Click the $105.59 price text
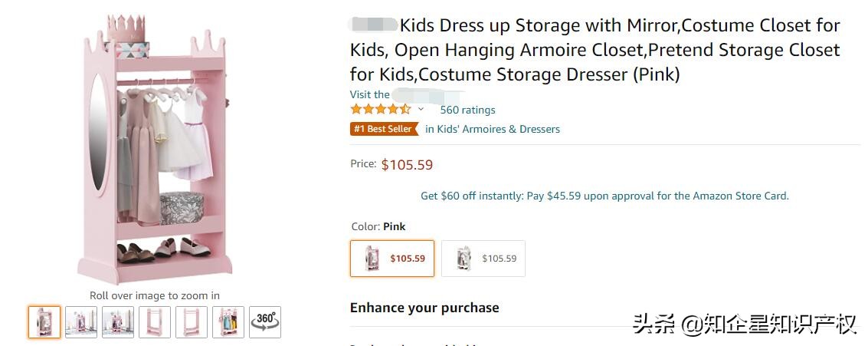The width and height of the screenshot is (868, 346). tap(407, 164)
